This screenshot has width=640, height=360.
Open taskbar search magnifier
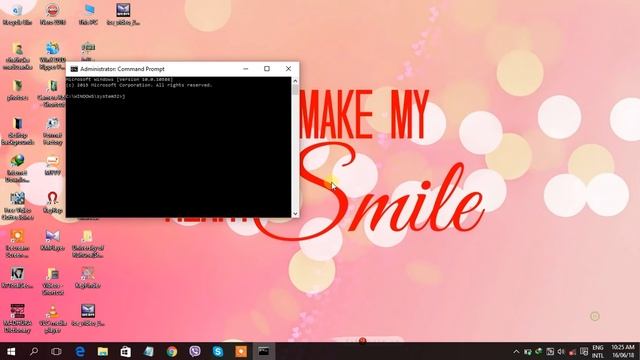34,351
